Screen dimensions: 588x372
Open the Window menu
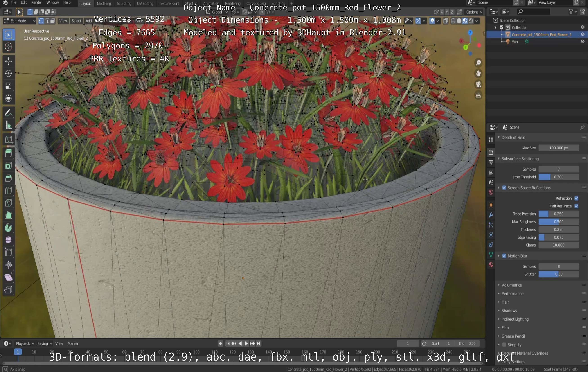point(52,3)
